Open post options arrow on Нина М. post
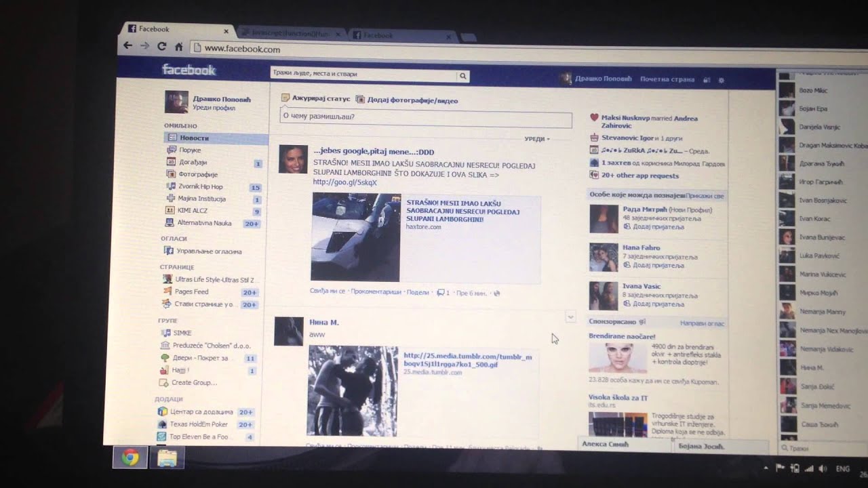The width and height of the screenshot is (868, 488). (x=570, y=317)
